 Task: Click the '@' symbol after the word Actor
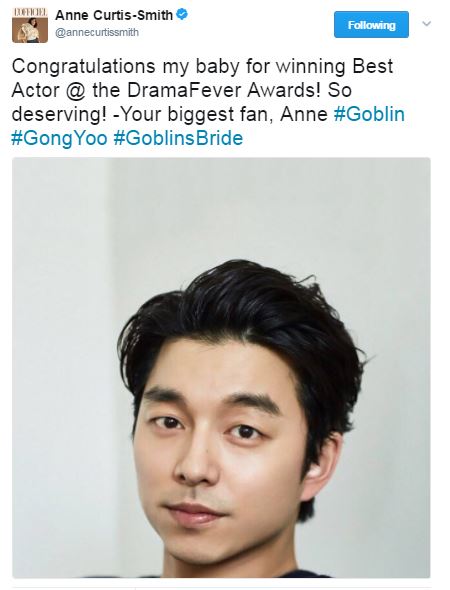pyautogui.click(x=76, y=91)
